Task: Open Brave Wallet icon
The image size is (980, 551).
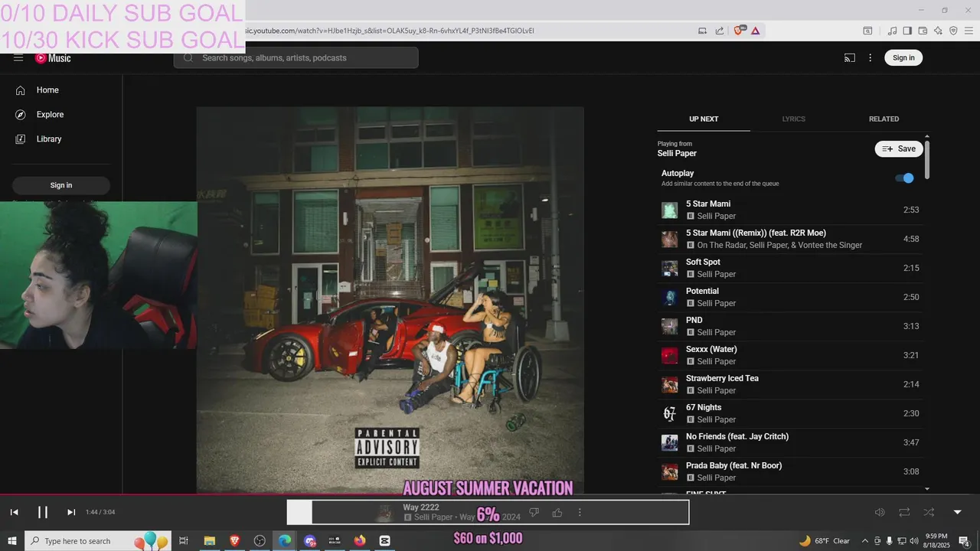Action: 923,31
